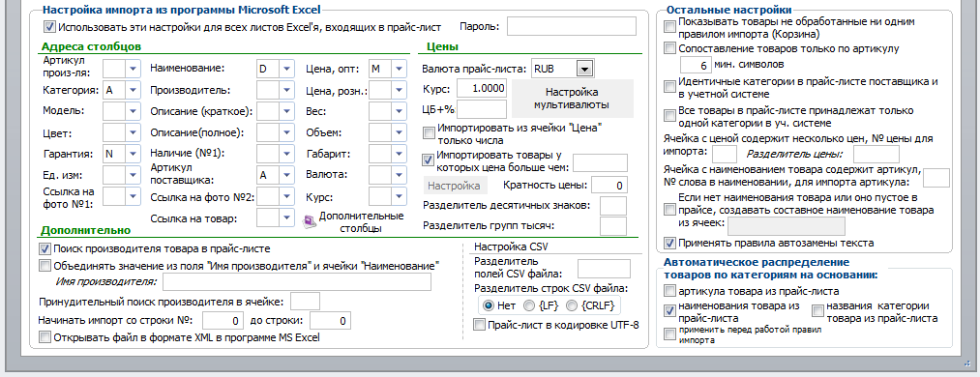Toggle Использовать эти настройки для всех листов checkbox

(x=49, y=27)
